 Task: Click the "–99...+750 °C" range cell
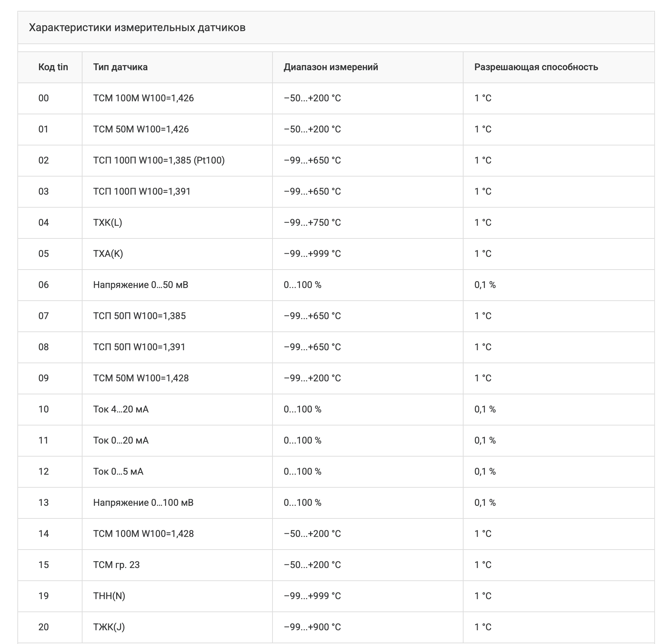tap(312, 223)
